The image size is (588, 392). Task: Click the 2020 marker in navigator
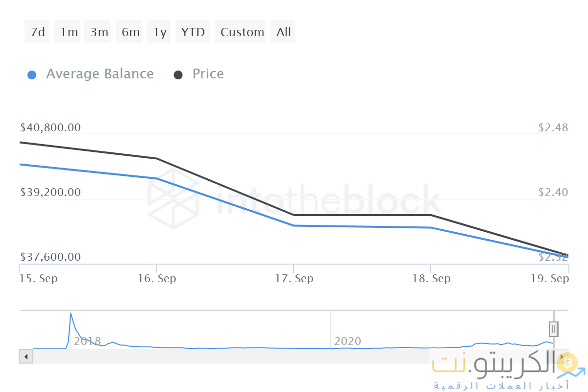(347, 341)
